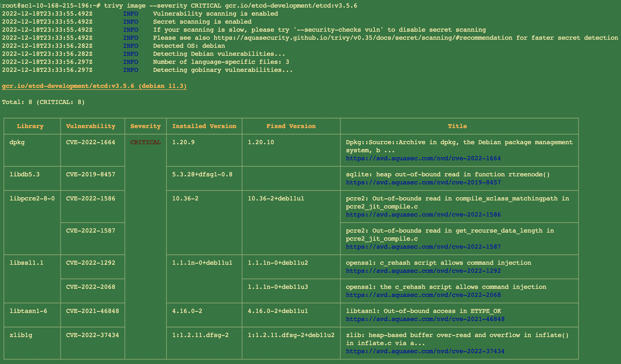Click the zlib1g library name

pyautogui.click(x=21, y=335)
